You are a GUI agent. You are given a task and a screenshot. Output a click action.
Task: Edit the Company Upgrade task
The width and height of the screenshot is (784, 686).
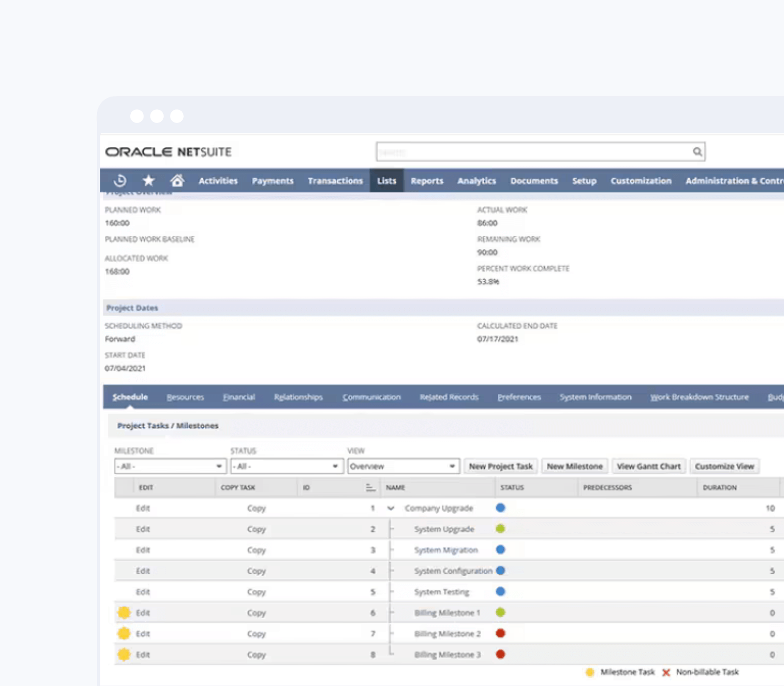pyautogui.click(x=143, y=508)
